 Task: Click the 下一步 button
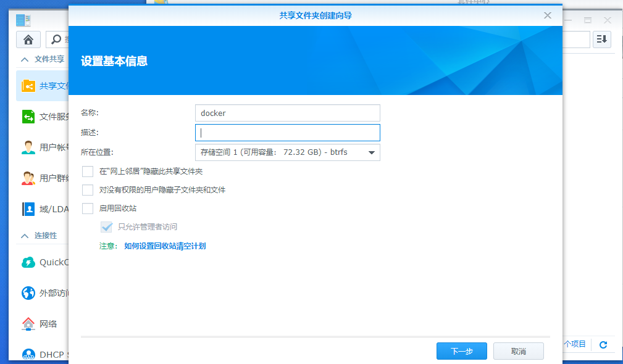[x=461, y=350]
